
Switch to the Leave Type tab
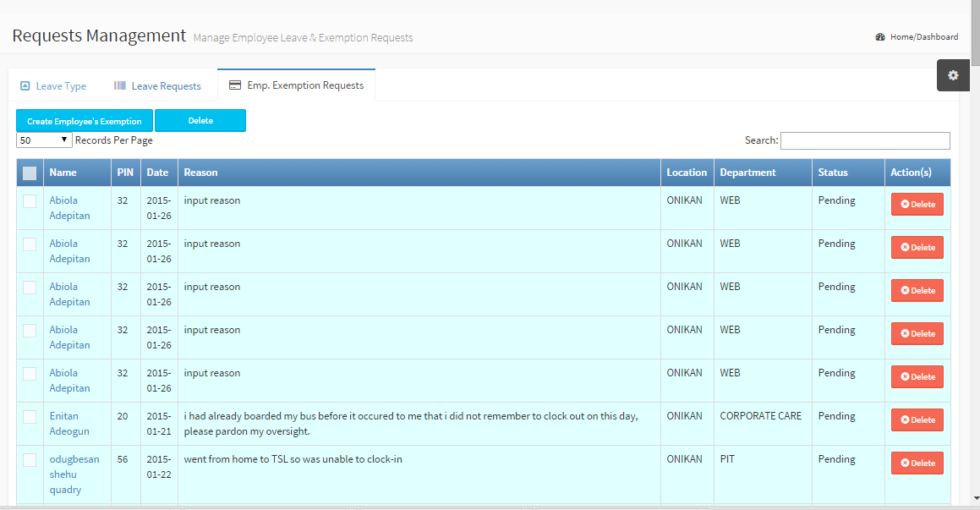pyautogui.click(x=61, y=86)
